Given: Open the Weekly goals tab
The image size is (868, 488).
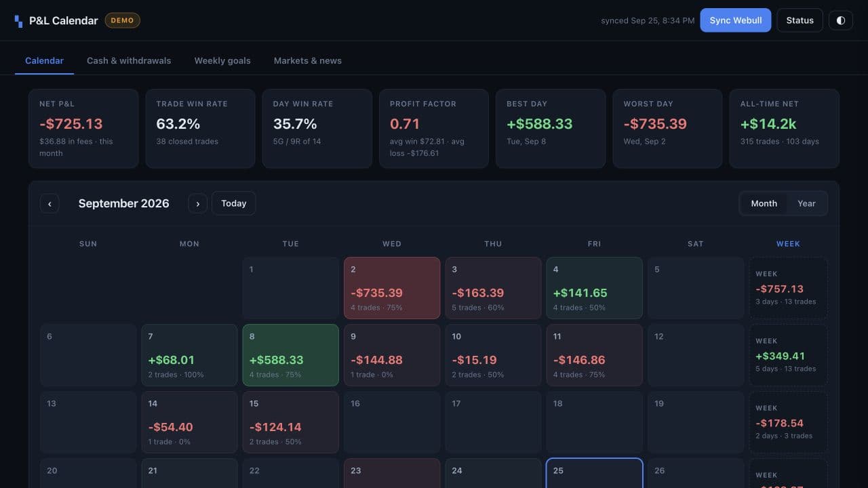Looking at the screenshot, I should 222,60.
